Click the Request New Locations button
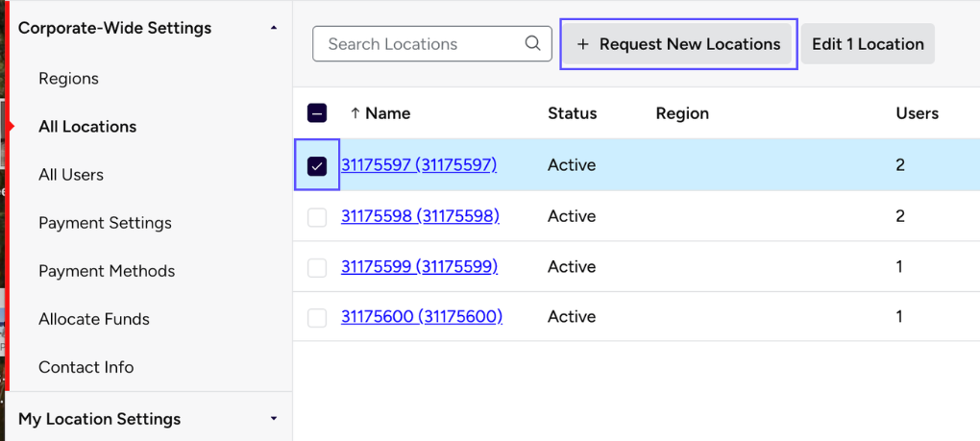This screenshot has height=441, width=980. pyautogui.click(x=678, y=44)
